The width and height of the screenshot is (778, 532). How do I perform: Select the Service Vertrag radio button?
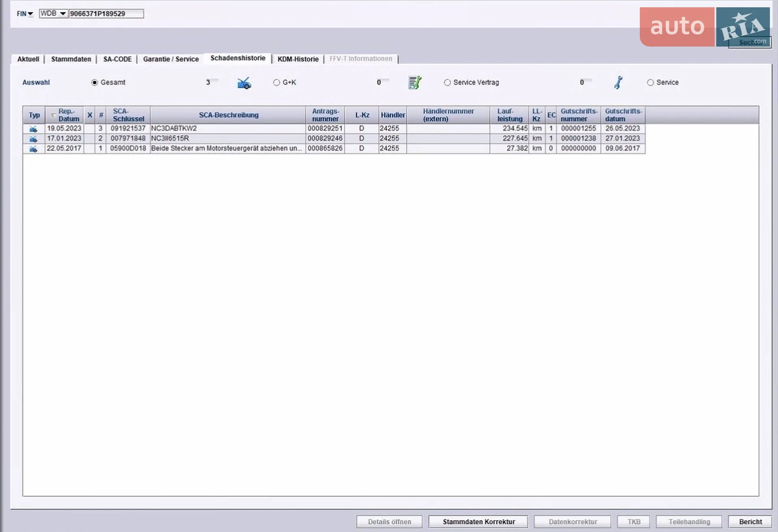coord(447,83)
